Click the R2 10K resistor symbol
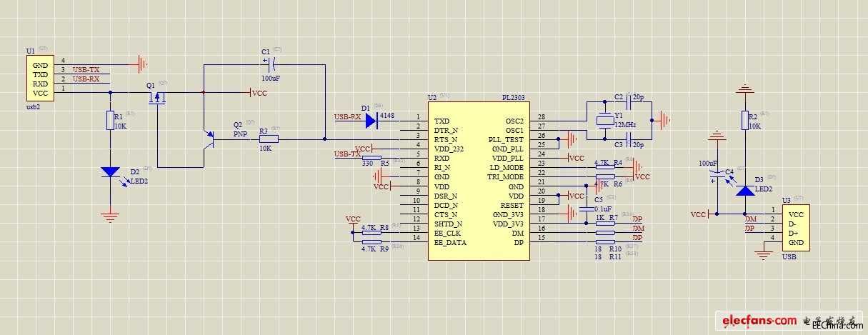The height and width of the screenshot is (335, 868). pyautogui.click(x=745, y=121)
